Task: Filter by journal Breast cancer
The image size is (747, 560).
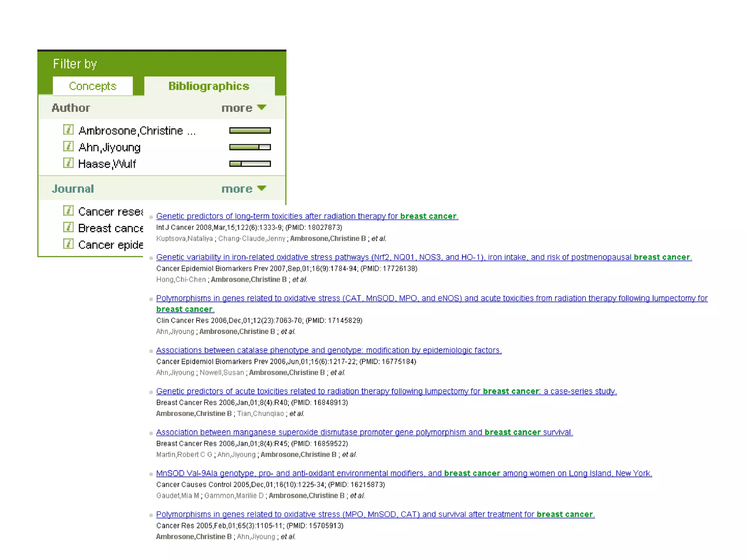Action: pyautogui.click(x=111, y=228)
